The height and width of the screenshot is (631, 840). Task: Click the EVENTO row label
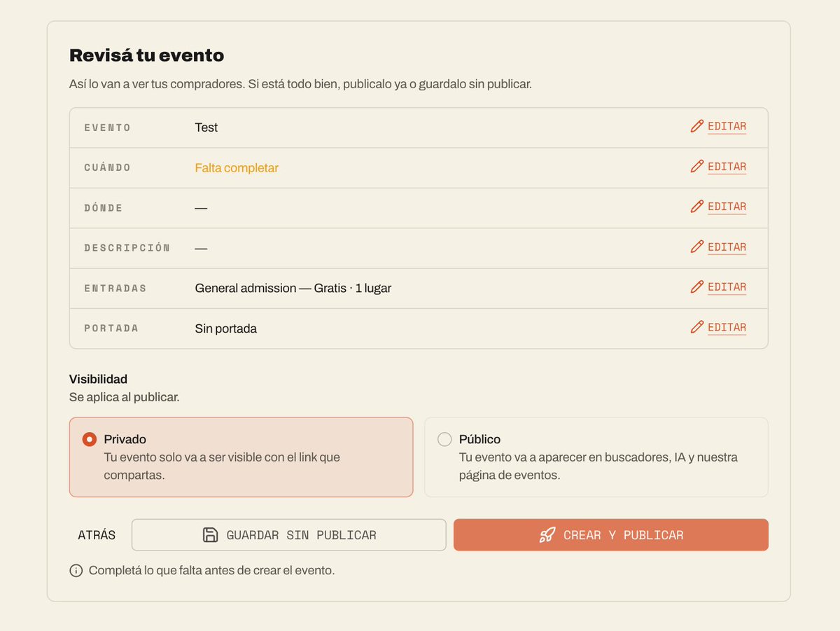point(108,127)
